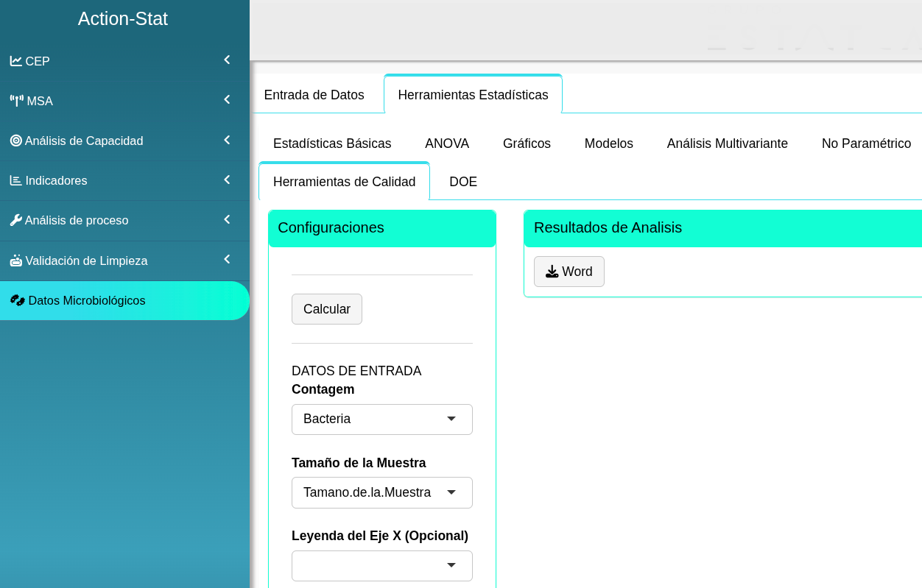Open the Leyenda del Eje X dropdown
The height and width of the screenshot is (588, 922).
pyautogui.click(x=381, y=566)
